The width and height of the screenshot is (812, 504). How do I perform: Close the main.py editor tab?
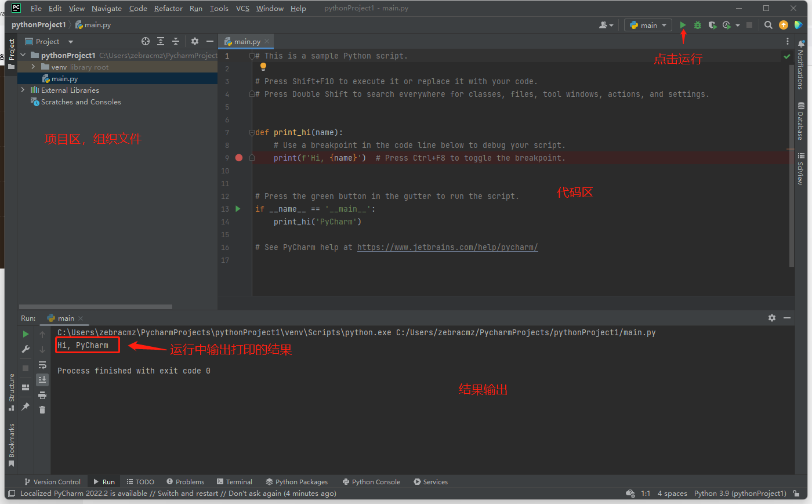click(x=267, y=41)
